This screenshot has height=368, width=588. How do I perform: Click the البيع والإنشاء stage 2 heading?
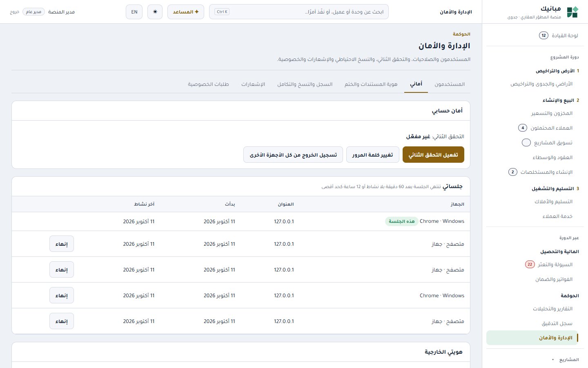(561, 100)
